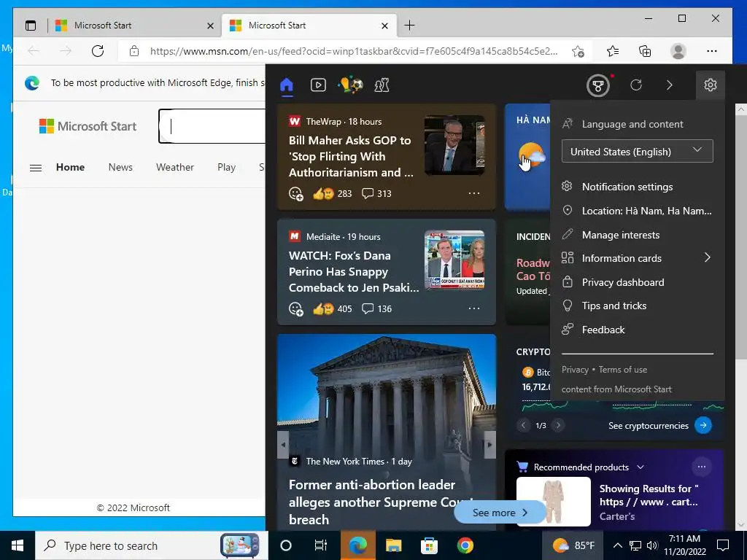
Task: Refresh the widgets feed
Action: click(x=636, y=85)
